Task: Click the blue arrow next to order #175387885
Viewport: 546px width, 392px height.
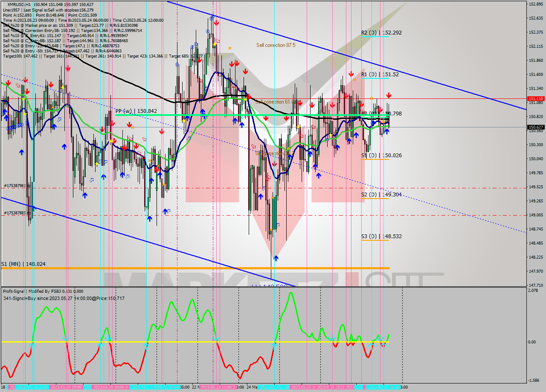Action: tap(34, 208)
